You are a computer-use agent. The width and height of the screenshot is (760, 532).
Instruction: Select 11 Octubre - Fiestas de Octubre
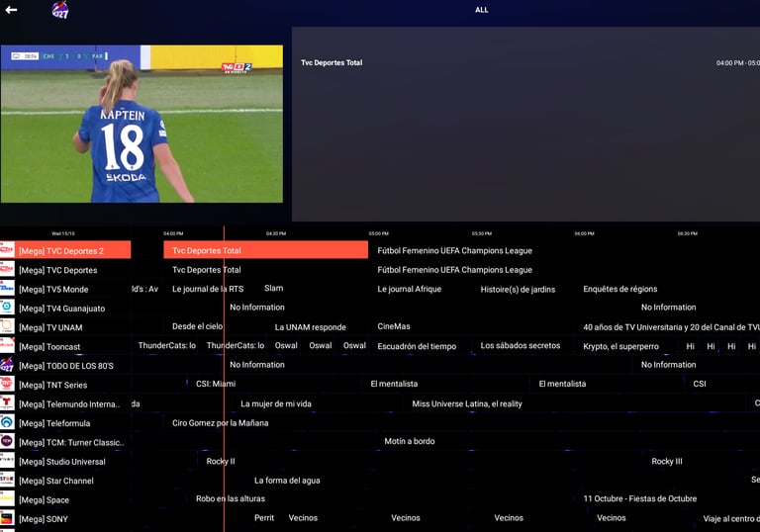tap(640, 498)
